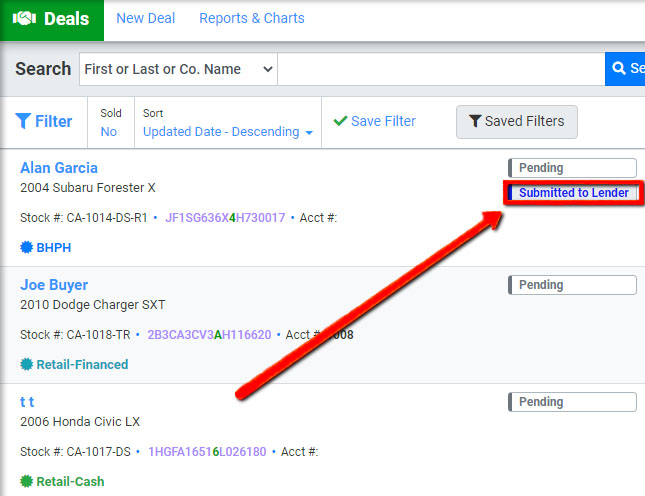Open the Saved Filters button

click(516, 121)
